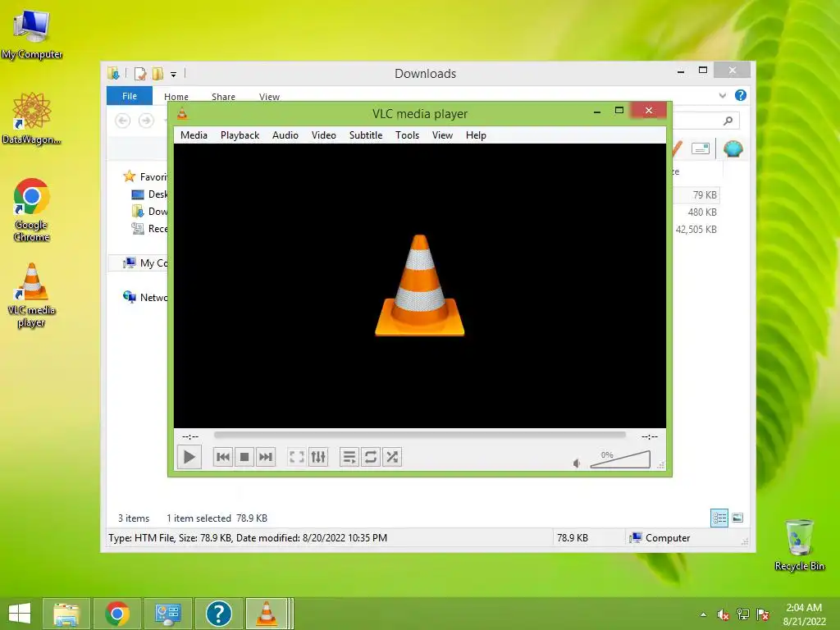840x630 pixels.
Task: Switch to Share tab in Downloads window
Action: click(x=223, y=97)
